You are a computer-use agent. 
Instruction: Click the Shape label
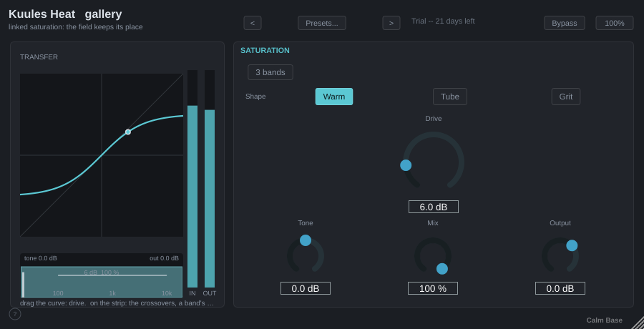point(255,97)
